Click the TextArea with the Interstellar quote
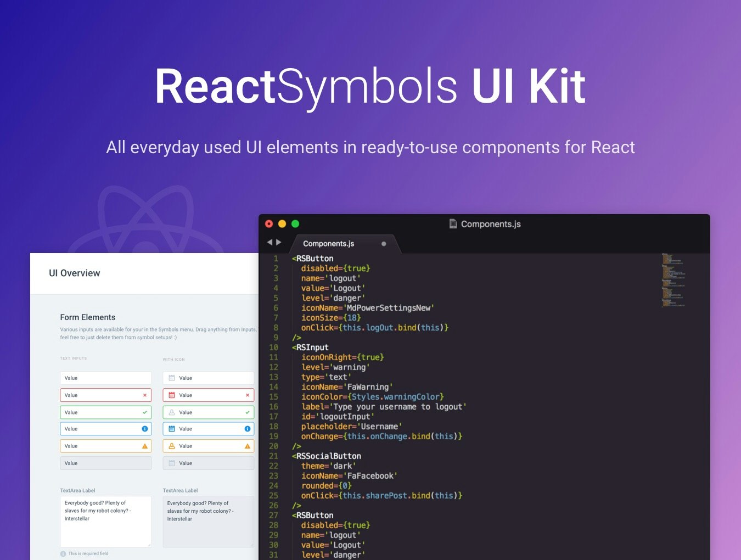The width and height of the screenshot is (741, 560). click(x=105, y=522)
